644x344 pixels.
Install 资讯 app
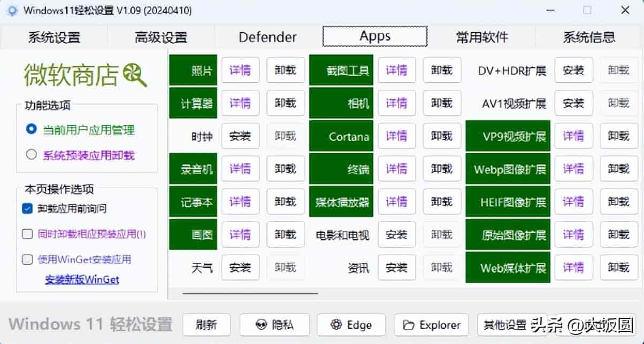(396, 268)
